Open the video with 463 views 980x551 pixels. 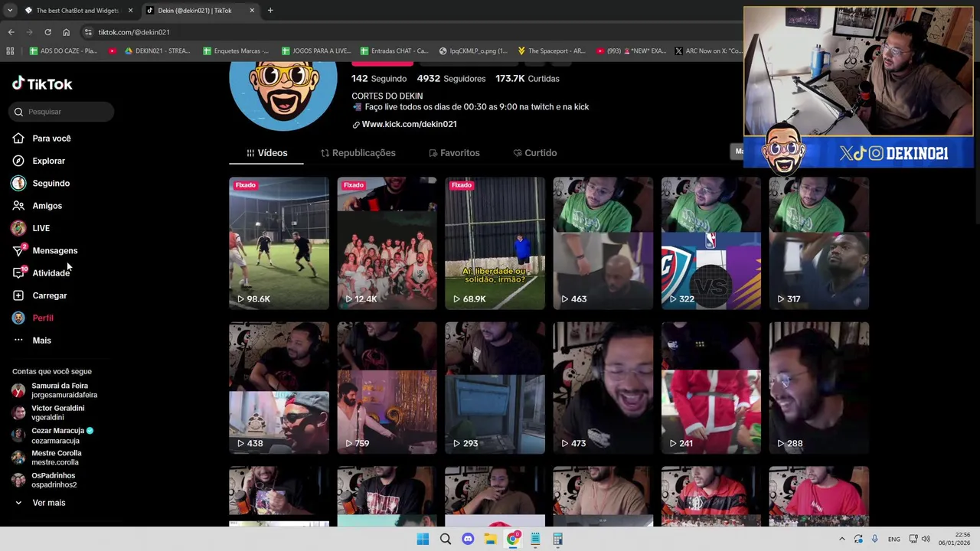603,243
